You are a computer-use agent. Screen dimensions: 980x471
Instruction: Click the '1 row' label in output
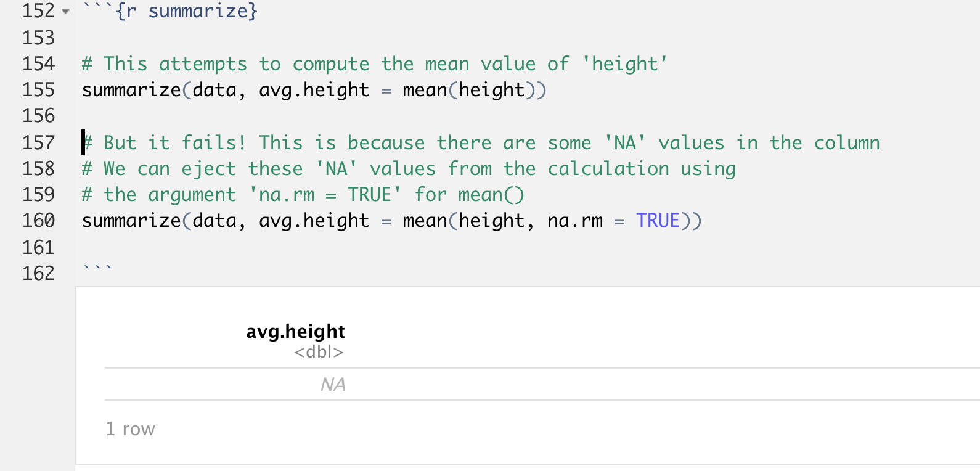click(x=130, y=429)
